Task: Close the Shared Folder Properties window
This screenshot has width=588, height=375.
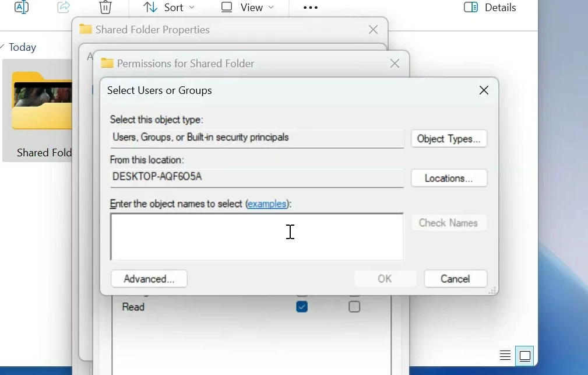Action: 373,30
